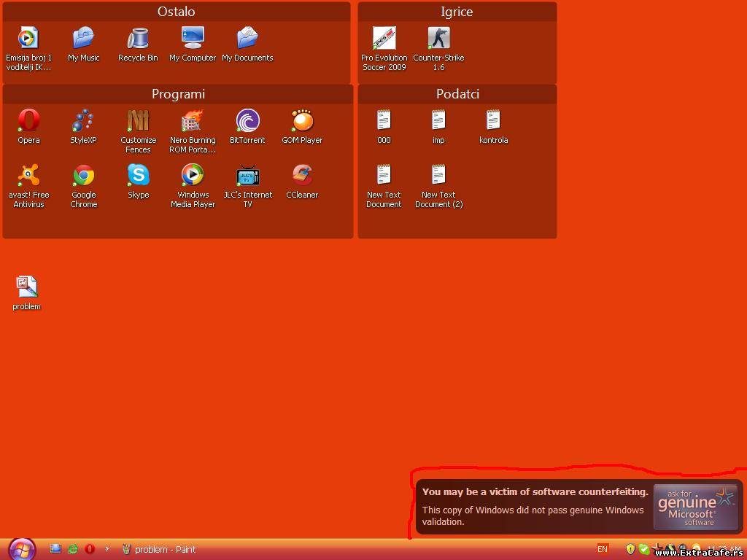Select Nero Burning ROM Portable icon

click(x=193, y=131)
